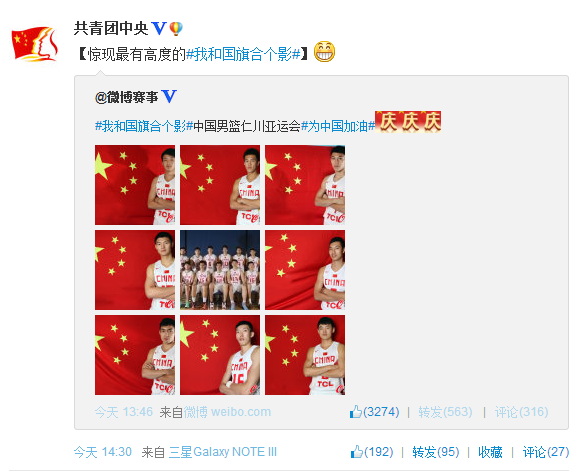The height and width of the screenshot is (472, 587).
Task: Click the V verified badge next to 微博赛事
Action: (168, 97)
